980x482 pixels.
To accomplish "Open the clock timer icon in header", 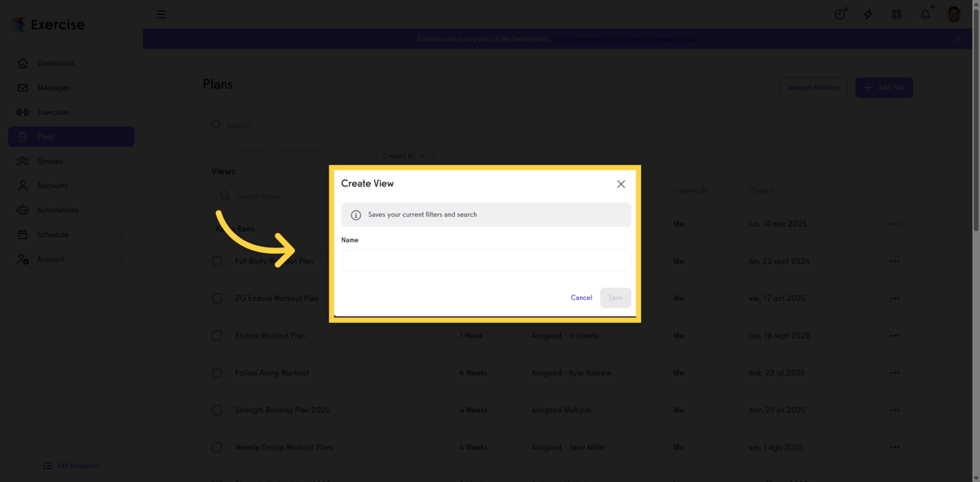I will tap(839, 14).
